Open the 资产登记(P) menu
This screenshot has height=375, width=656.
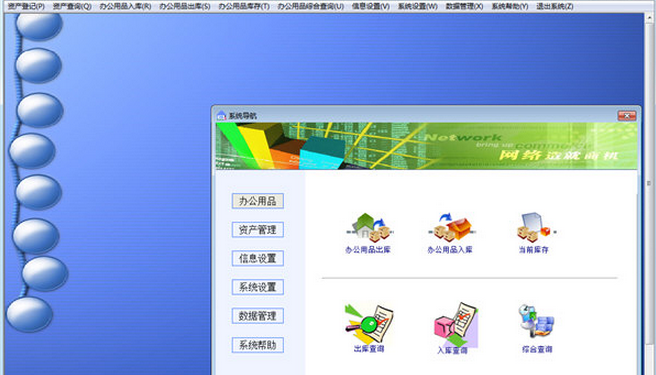click(x=26, y=6)
